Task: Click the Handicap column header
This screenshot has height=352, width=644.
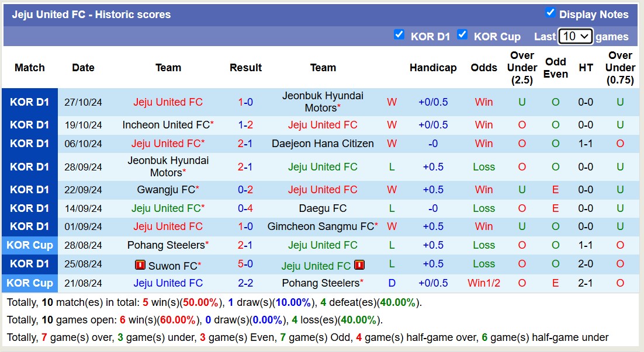Action: click(433, 67)
